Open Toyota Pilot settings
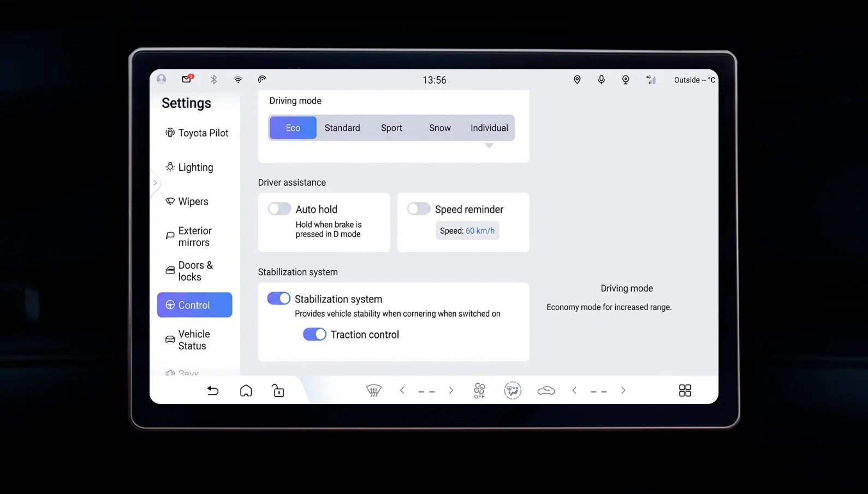868x494 pixels. 195,133
